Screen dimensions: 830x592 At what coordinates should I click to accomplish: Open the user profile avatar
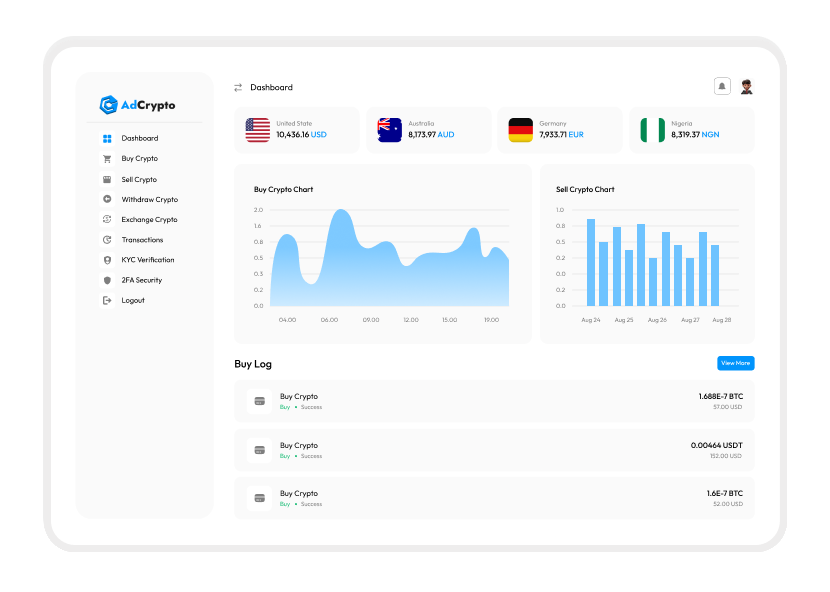click(746, 87)
